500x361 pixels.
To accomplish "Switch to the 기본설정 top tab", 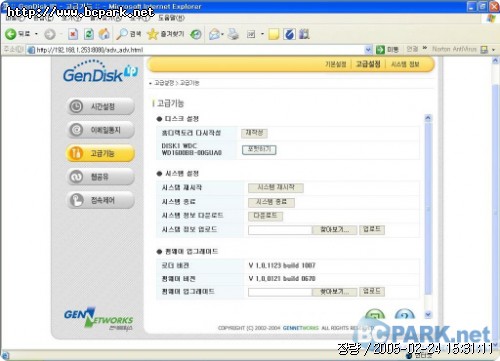I will (335, 64).
